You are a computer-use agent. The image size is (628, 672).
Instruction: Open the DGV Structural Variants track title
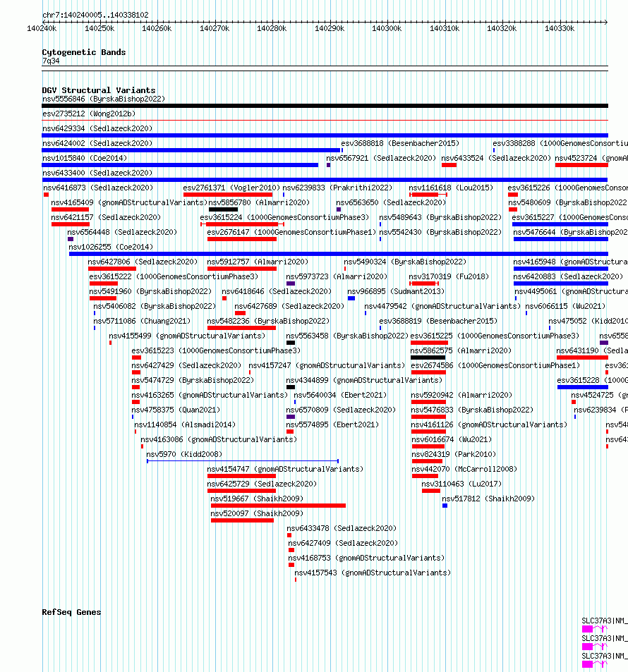coord(99,90)
